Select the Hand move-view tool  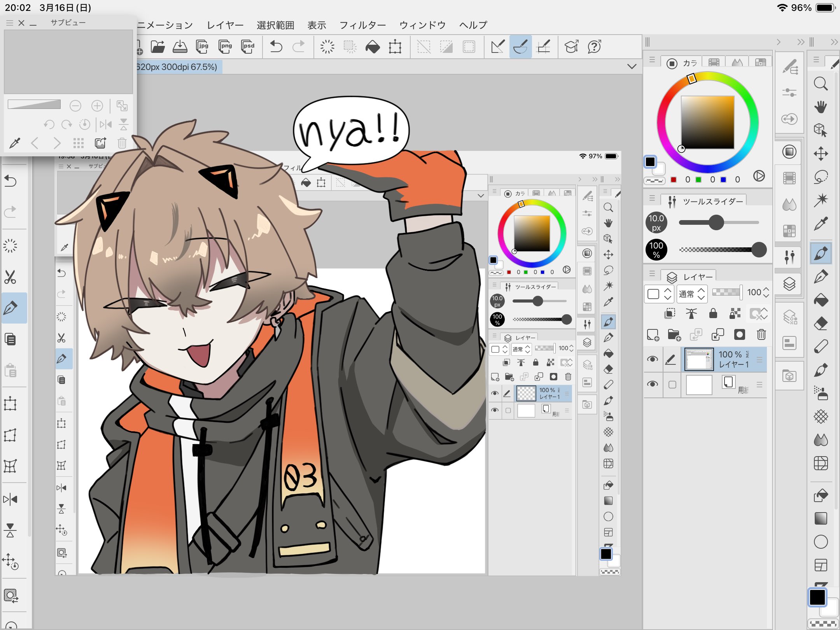pos(821,107)
